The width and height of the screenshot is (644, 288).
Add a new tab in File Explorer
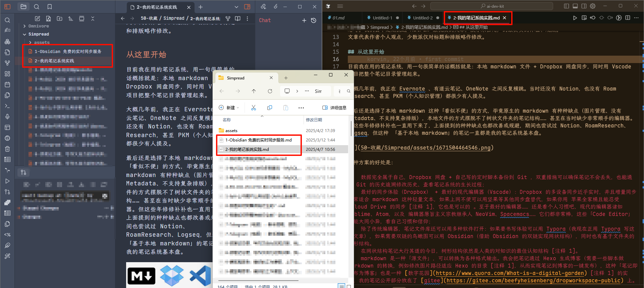[286, 78]
